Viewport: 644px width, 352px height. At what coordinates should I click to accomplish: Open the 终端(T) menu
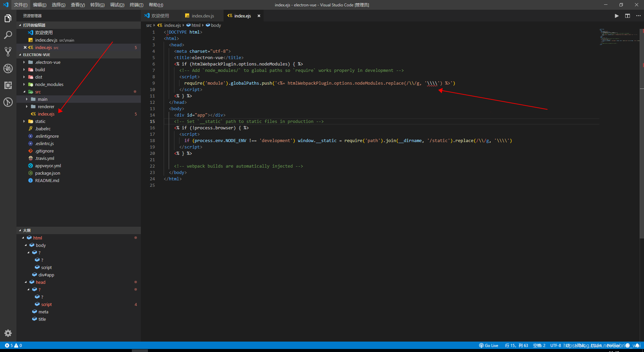pos(137,5)
